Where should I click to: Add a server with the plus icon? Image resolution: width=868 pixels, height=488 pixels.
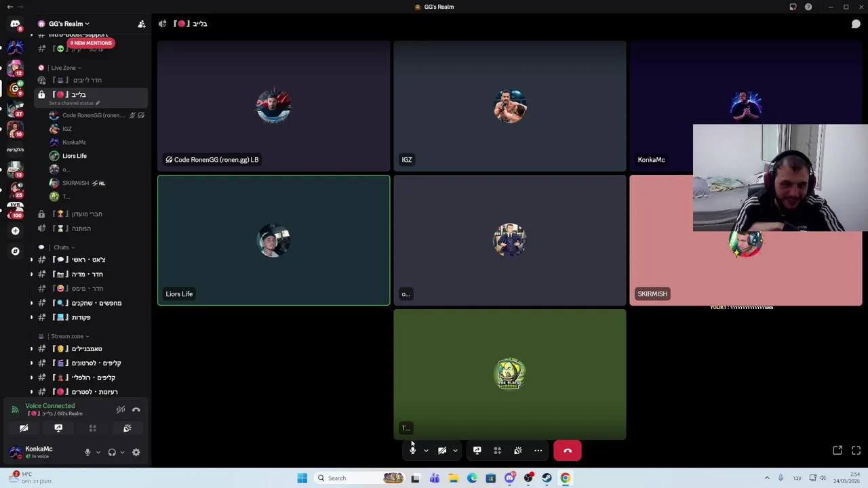tap(15, 231)
